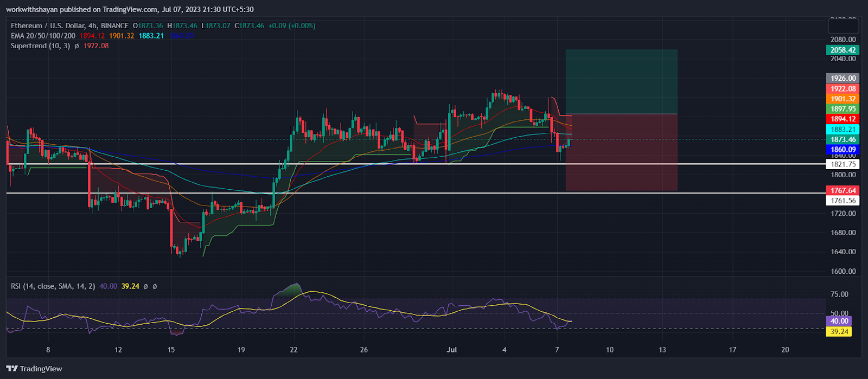Click the grey 1926.00 price-axis label
This screenshot has height=379, width=868.
coord(843,78)
